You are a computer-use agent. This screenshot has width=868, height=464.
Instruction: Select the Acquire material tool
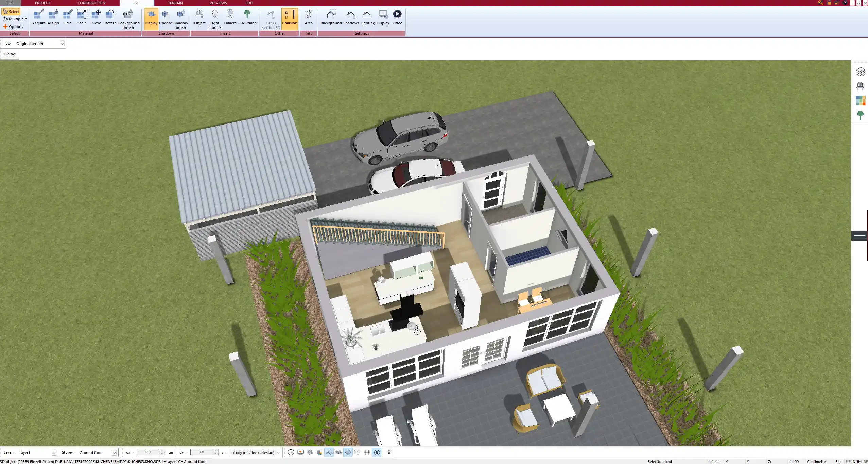coord(39,17)
